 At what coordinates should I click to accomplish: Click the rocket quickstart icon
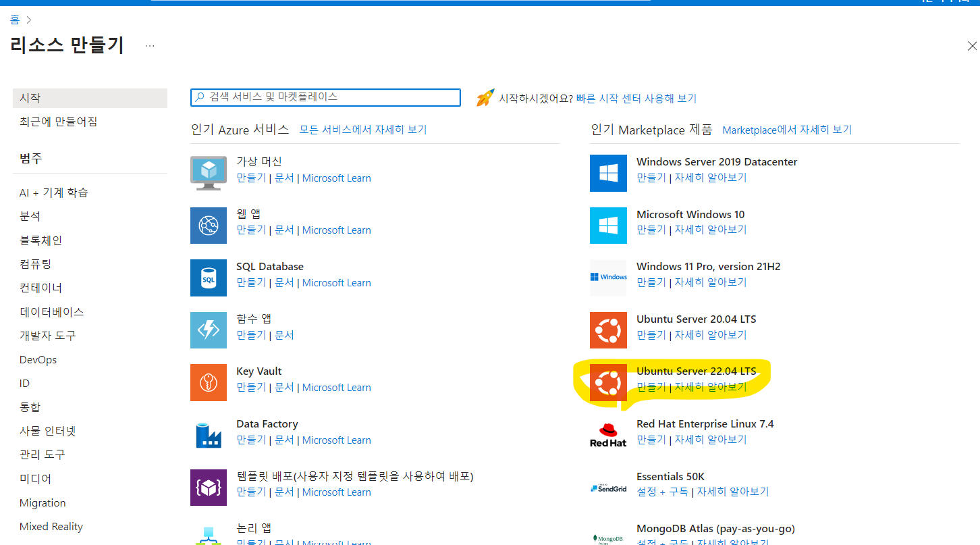485,98
